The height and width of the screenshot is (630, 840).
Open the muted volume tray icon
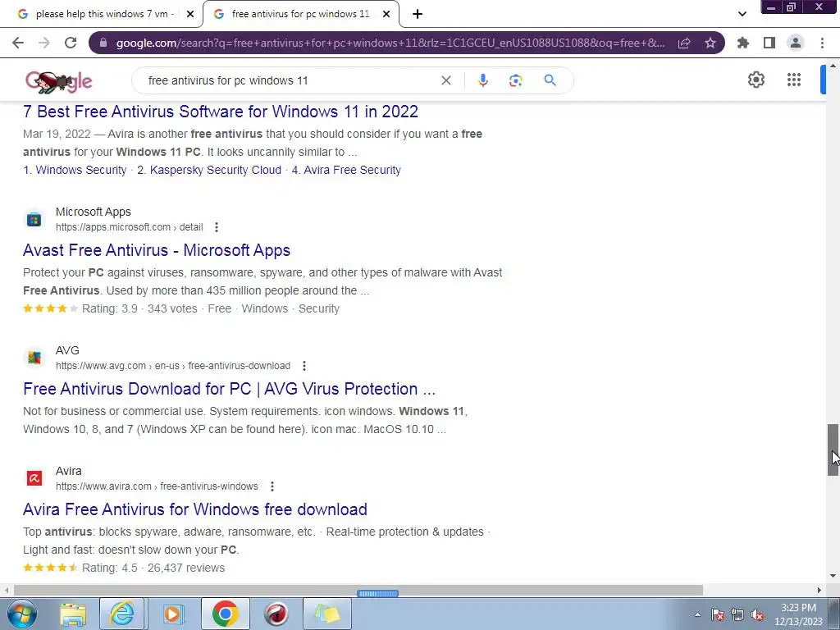757,615
